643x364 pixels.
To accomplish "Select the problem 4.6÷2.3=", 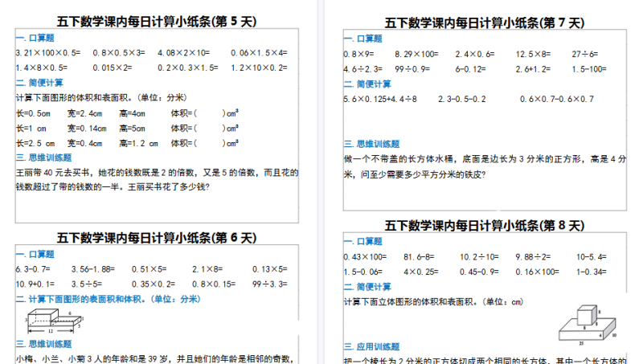I will click(x=363, y=69).
